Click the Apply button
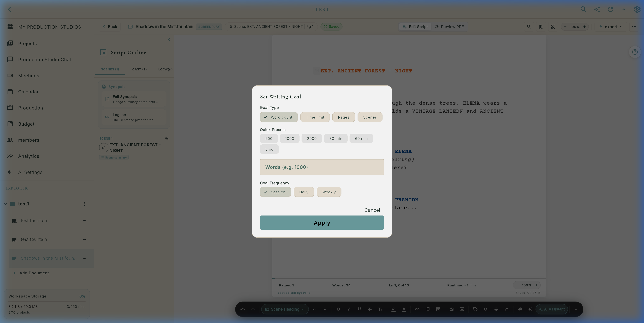 click(x=322, y=223)
